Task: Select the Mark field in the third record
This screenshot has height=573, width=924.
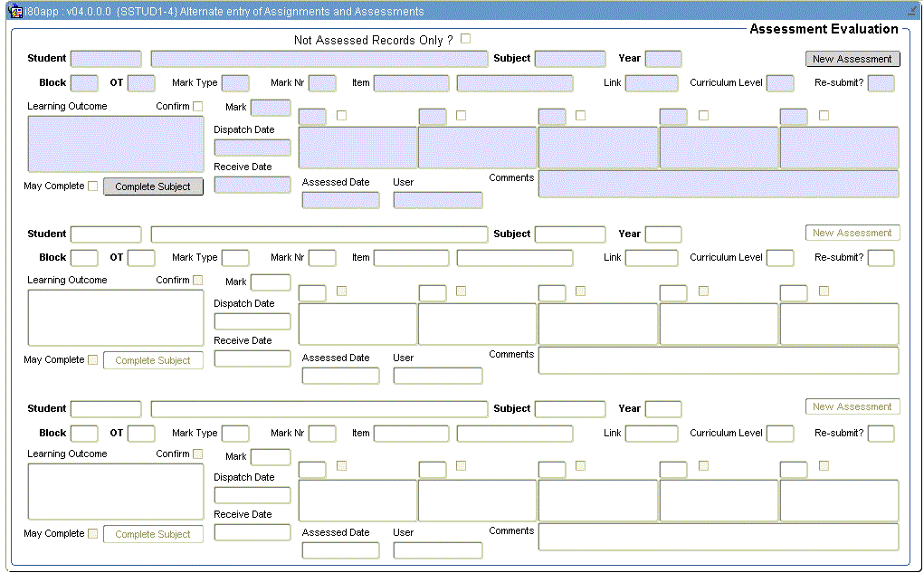Action: pos(271,457)
